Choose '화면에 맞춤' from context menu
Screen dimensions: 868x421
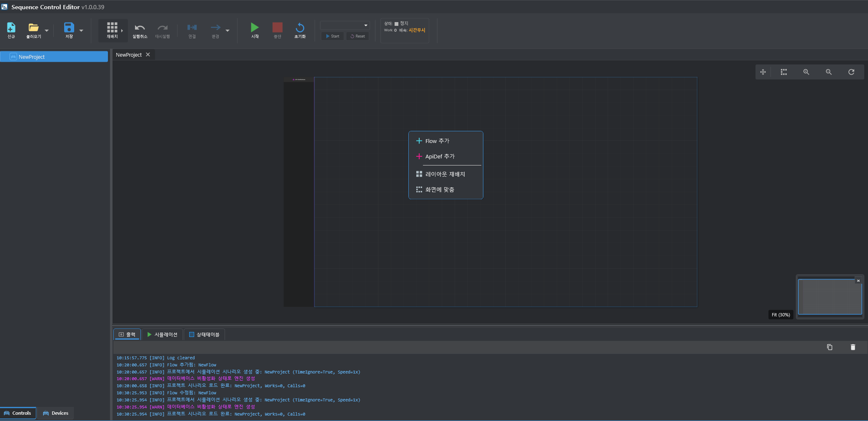440,190
